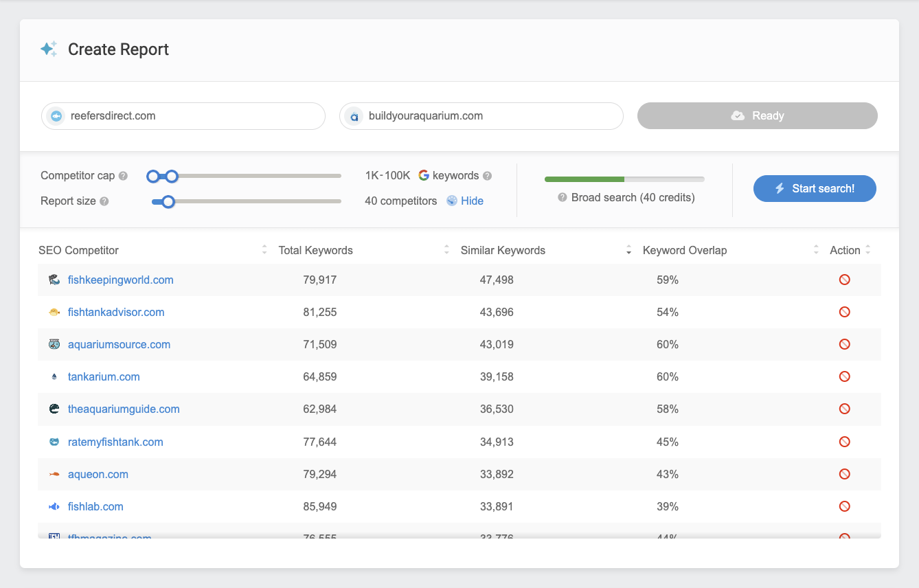This screenshot has height=588, width=919.
Task: Click help icon beside Broad search
Action: coord(563,198)
